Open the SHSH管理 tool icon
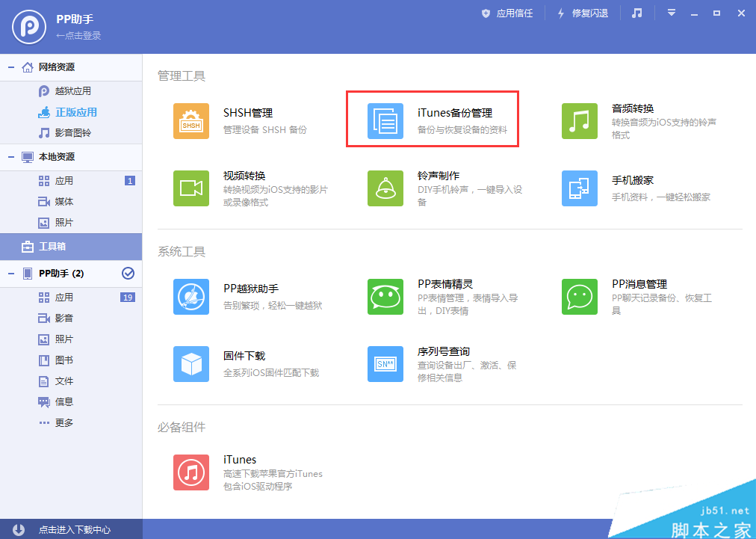The width and height of the screenshot is (756, 539). pyautogui.click(x=191, y=121)
